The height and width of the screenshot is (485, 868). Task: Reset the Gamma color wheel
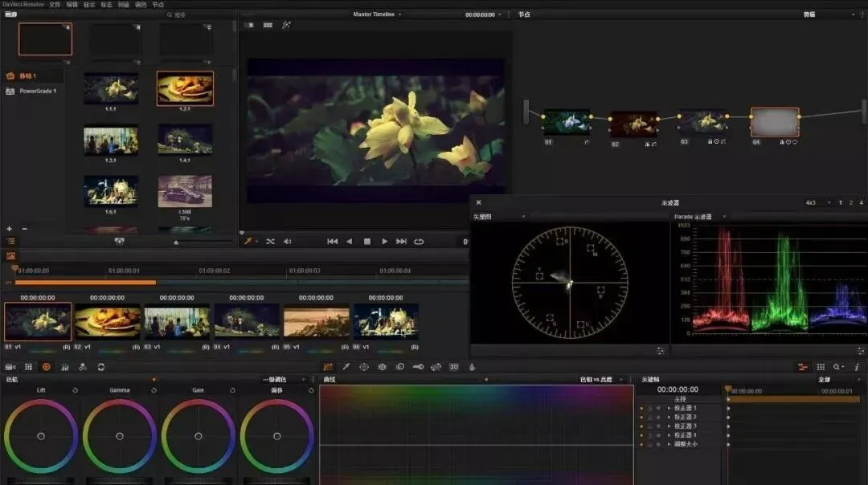[153, 390]
